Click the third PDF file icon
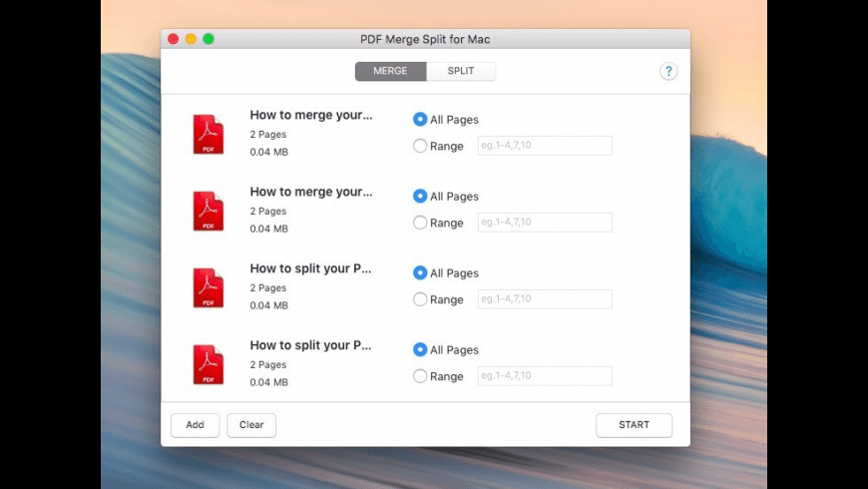The width and height of the screenshot is (868, 489). coord(208,287)
